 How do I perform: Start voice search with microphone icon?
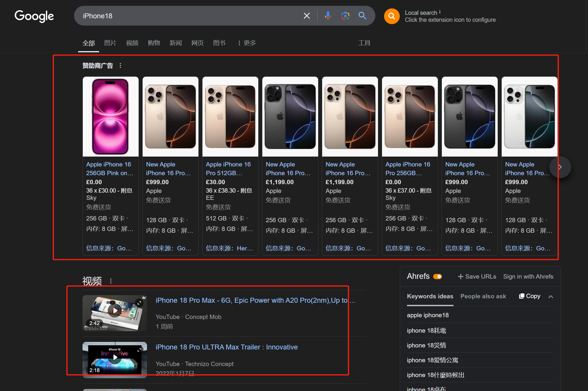tap(328, 16)
